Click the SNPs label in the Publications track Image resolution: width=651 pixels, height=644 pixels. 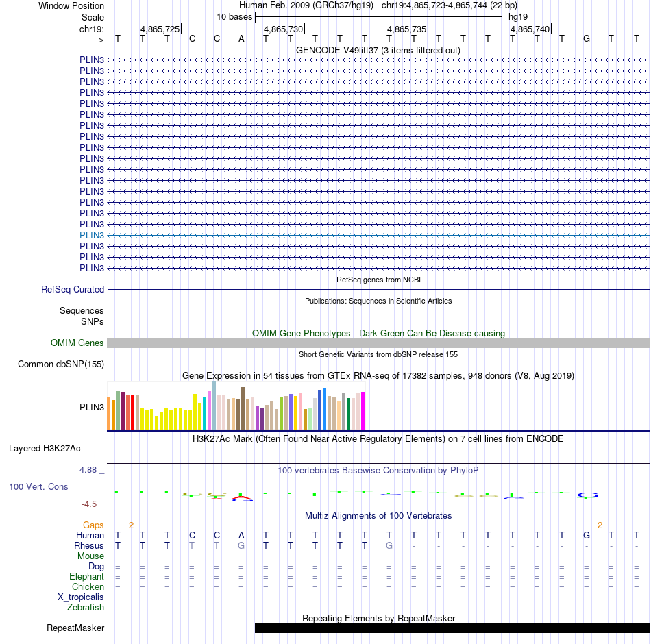click(93, 321)
